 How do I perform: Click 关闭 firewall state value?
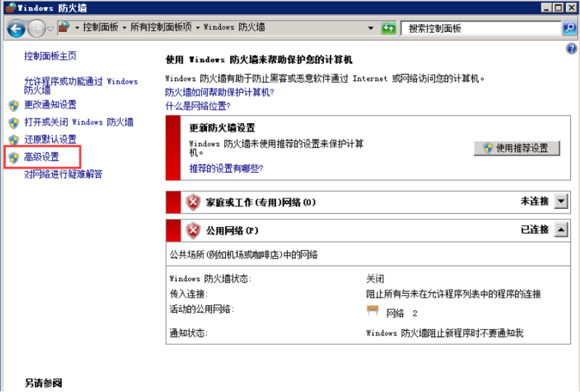click(x=375, y=279)
